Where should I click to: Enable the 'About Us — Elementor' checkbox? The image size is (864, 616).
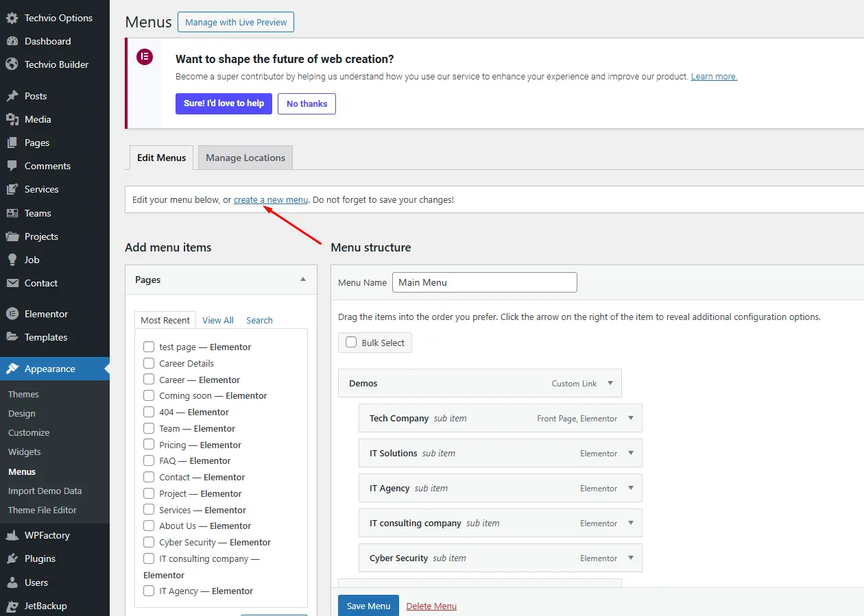(149, 526)
